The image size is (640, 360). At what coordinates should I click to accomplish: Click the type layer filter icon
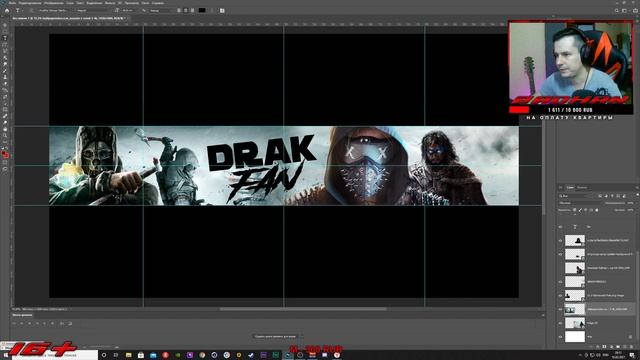[x=612, y=196]
